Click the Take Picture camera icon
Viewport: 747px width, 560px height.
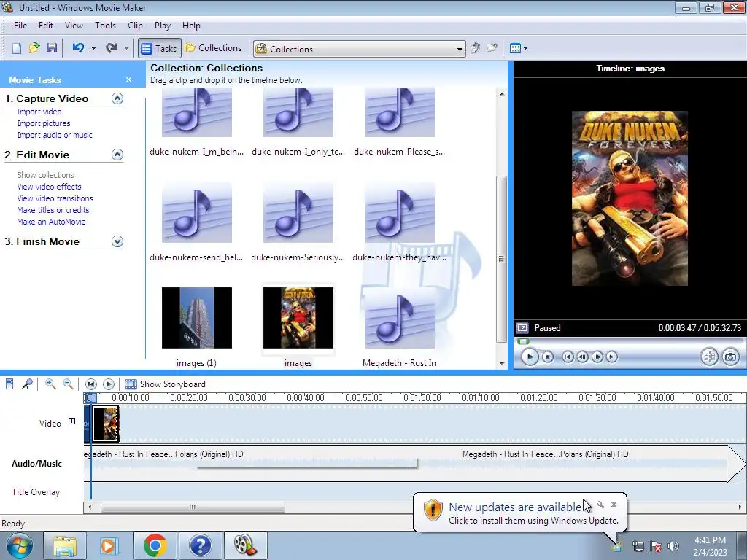tap(731, 357)
